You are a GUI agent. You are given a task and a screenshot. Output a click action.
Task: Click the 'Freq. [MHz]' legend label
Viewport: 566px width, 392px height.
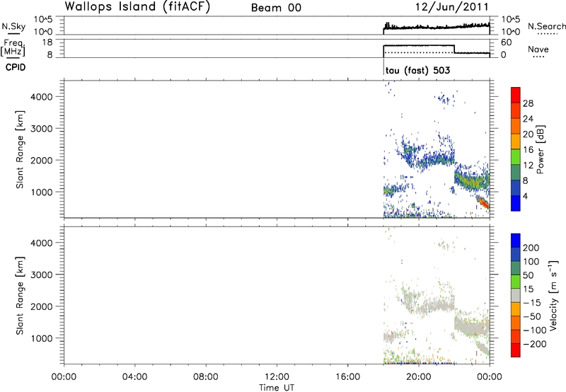coord(13,47)
